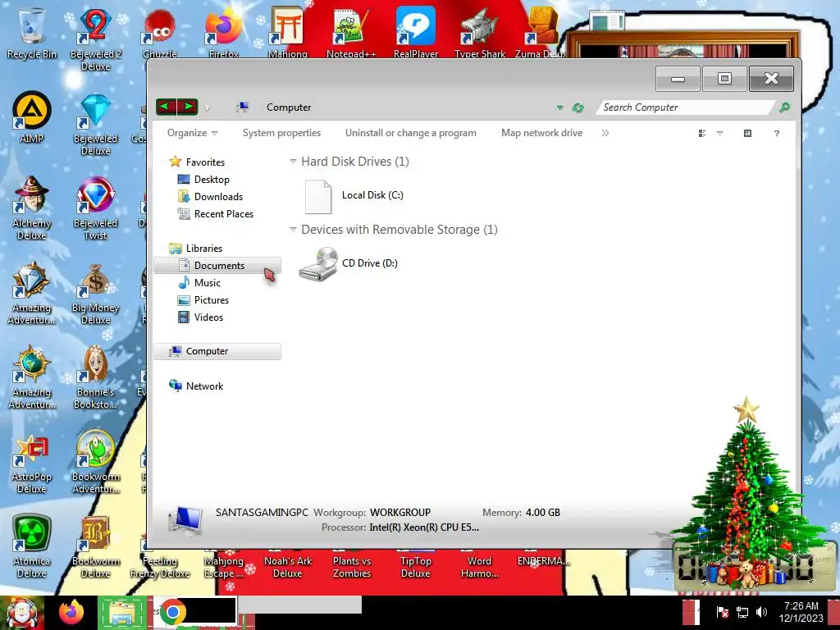The height and width of the screenshot is (630, 840).
Task: Click the Search Computer input field
Action: (x=687, y=107)
